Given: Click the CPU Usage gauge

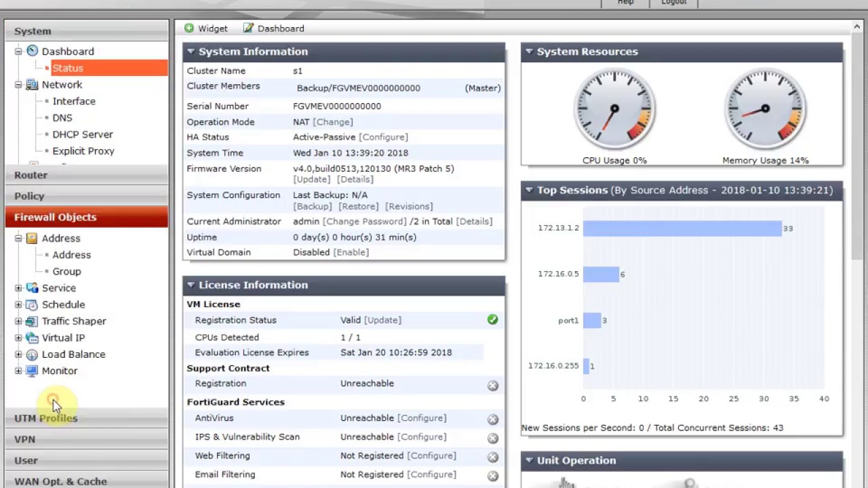Looking at the screenshot, I should point(614,108).
